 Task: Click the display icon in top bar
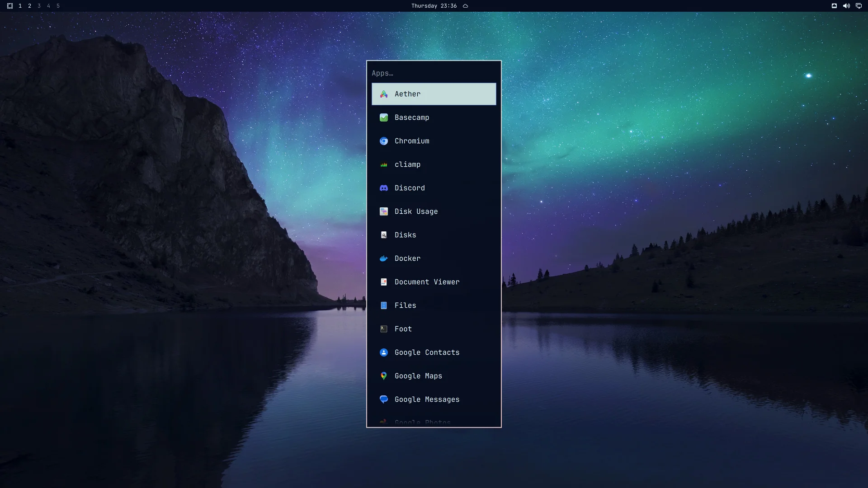click(x=859, y=6)
